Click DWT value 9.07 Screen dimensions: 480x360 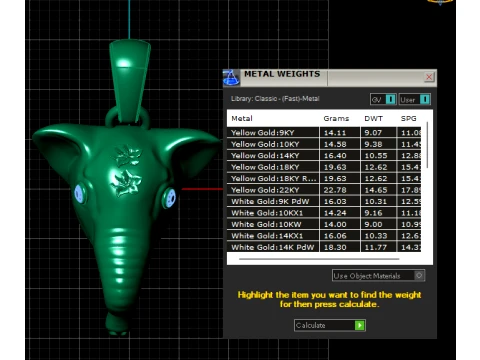pyautogui.click(x=373, y=133)
